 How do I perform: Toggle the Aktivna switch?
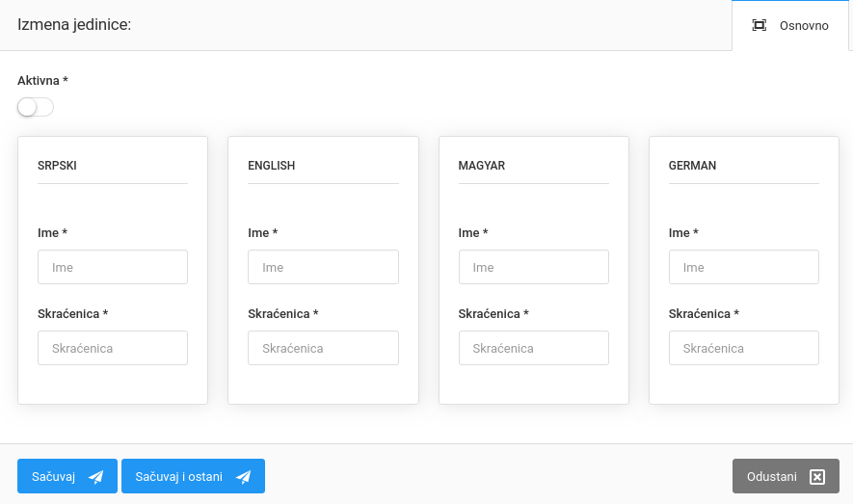[x=35, y=107]
